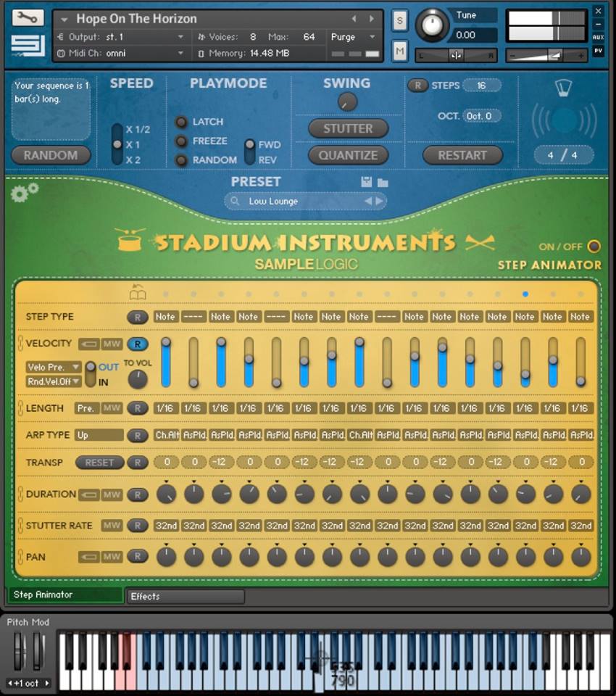Click the gears settings icon
This screenshot has height=696, width=616.
25,192
